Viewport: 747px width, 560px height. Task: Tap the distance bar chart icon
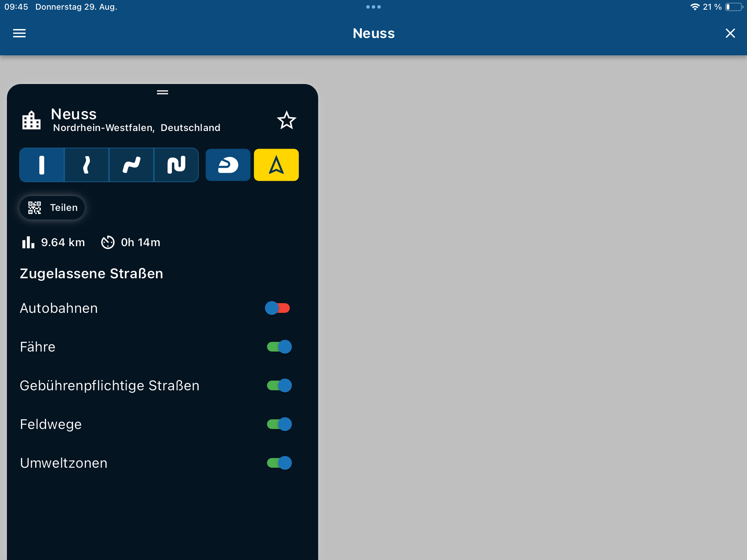(28, 242)
